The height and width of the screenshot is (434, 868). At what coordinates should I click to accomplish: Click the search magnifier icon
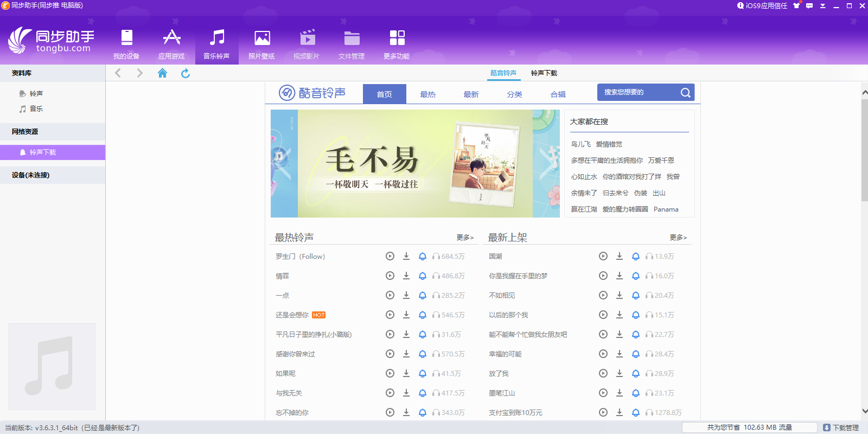point(685,92)
